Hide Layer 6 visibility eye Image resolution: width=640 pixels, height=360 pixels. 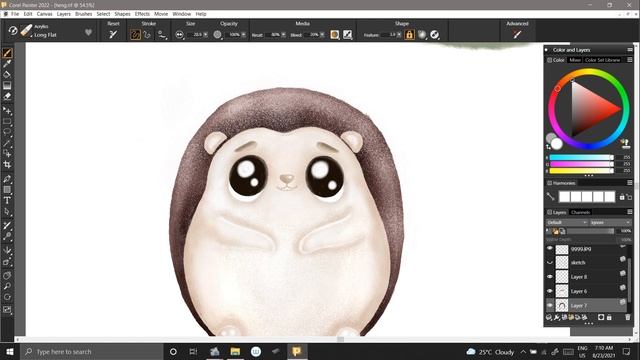pyautogui.click(x=550, y=291)
